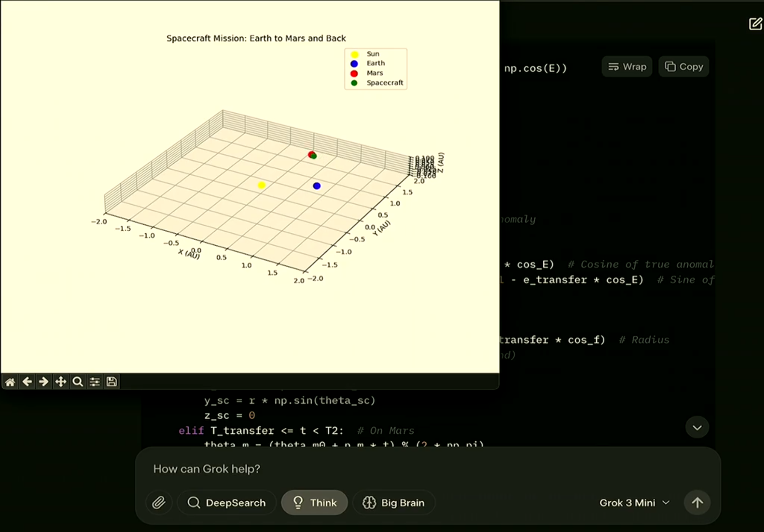Send message with the up arrow button
The width and height of the screenshot is (764, 532).
coord(697,503)
